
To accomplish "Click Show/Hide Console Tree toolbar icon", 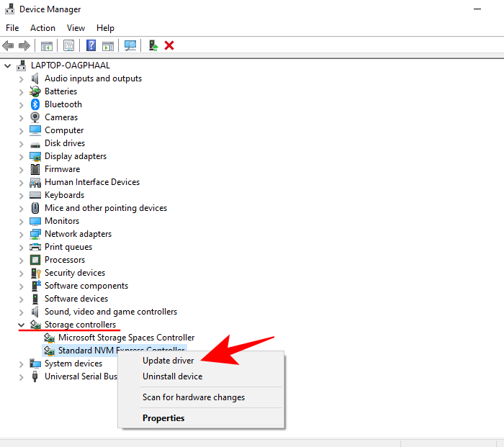I will click(47, 45).
